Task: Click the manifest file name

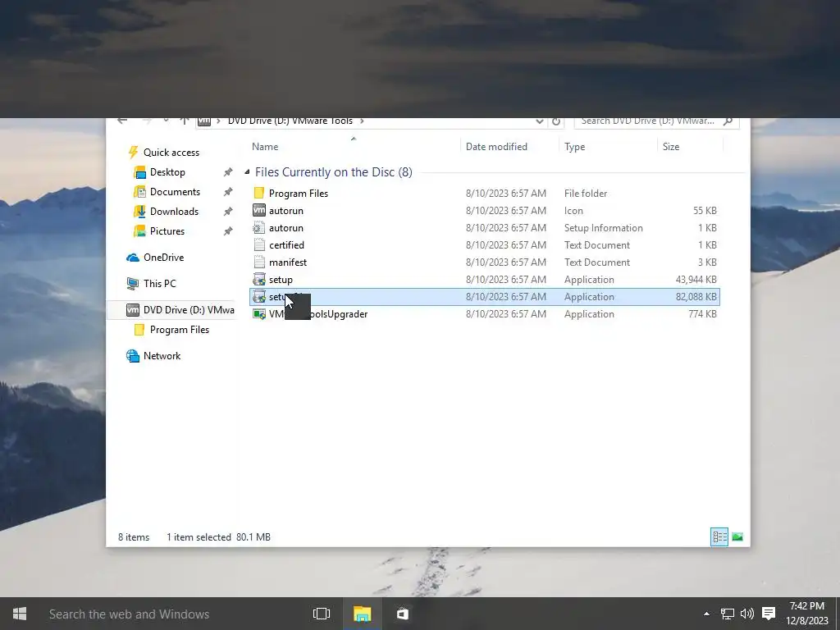Action: click(288, 262)
